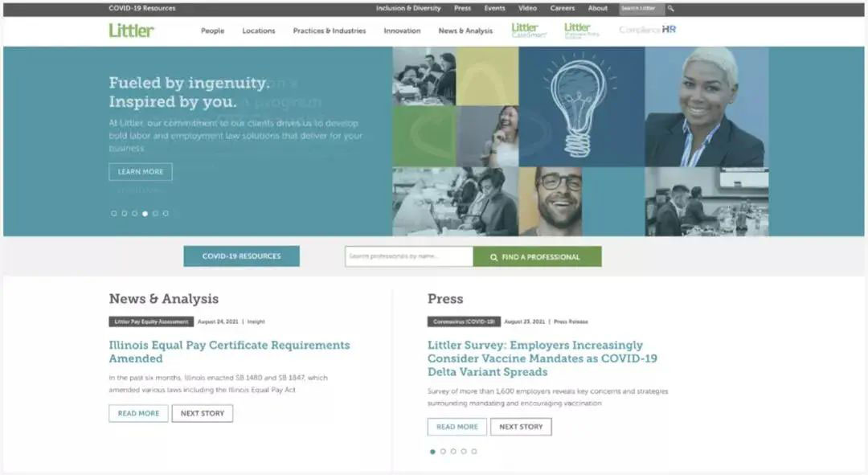Viewport: 868px width, 475px height.
Task: Click the August 24, 2021 date
Action: (218, 321)
